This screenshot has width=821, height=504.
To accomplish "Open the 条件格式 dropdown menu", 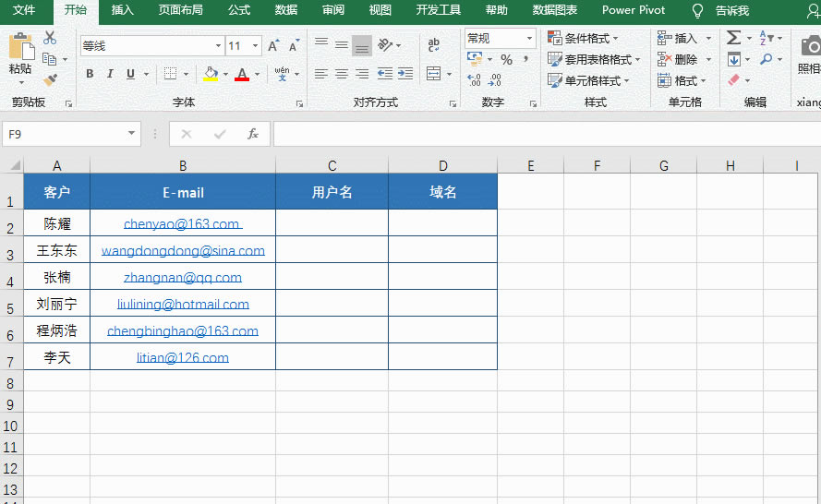I will [x=584, y=38].
